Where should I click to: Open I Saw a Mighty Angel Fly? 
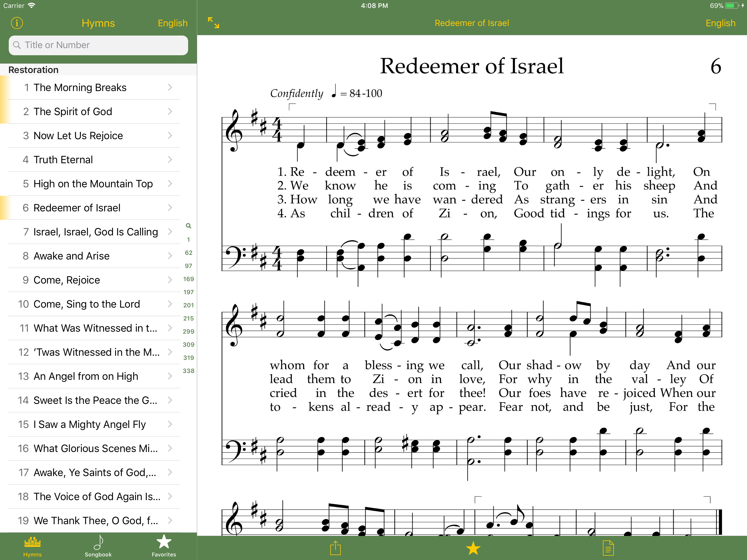point(89,424)
